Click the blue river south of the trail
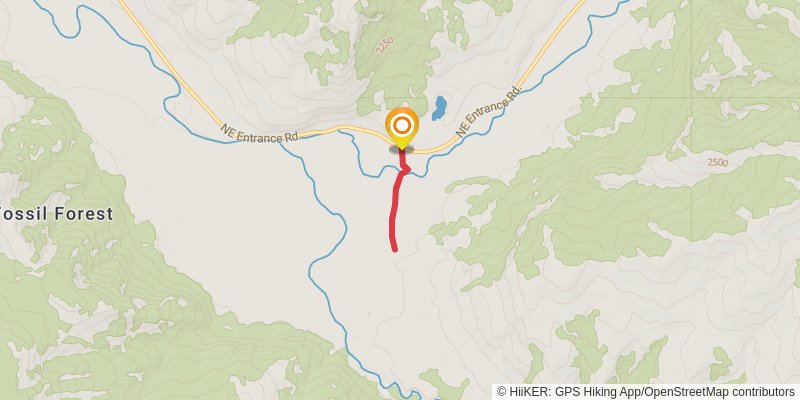The image size is (800, 400). [x=329, y=296]
